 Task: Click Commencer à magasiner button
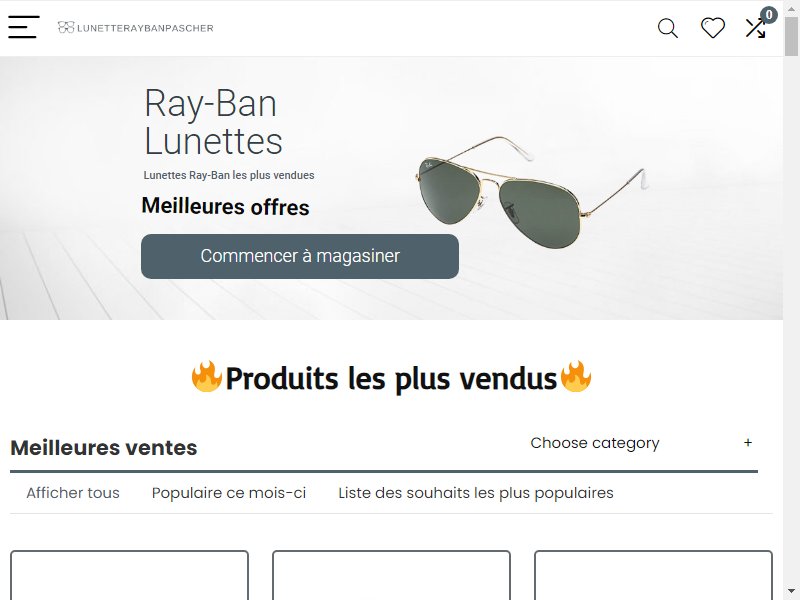[x=299, y=256]
